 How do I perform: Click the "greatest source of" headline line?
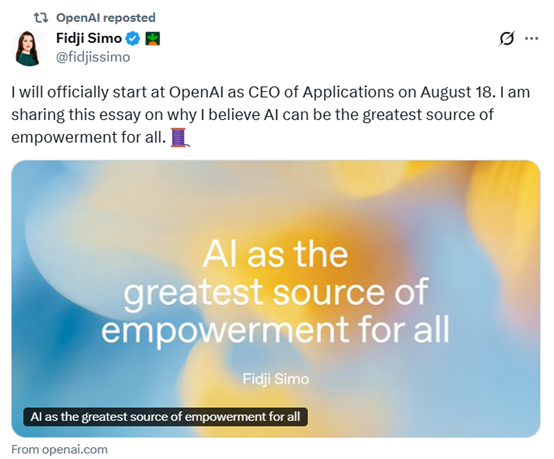pos(276,293)
